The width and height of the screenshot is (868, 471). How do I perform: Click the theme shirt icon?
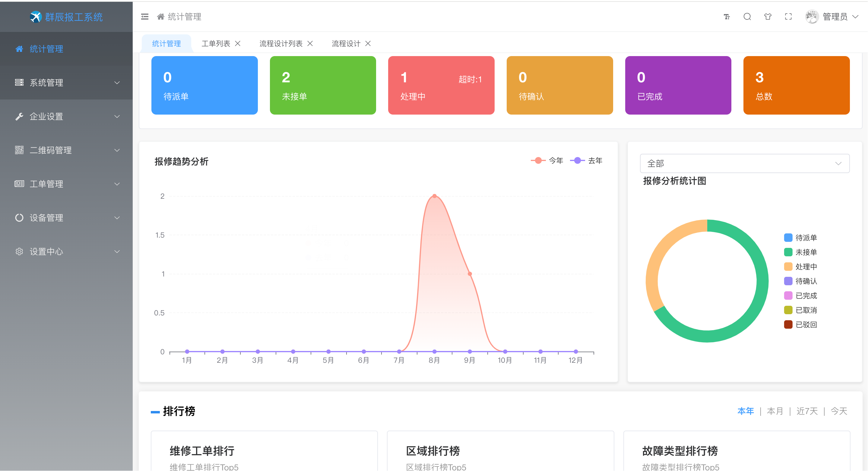pyautogui.click(x=768, y=17)
